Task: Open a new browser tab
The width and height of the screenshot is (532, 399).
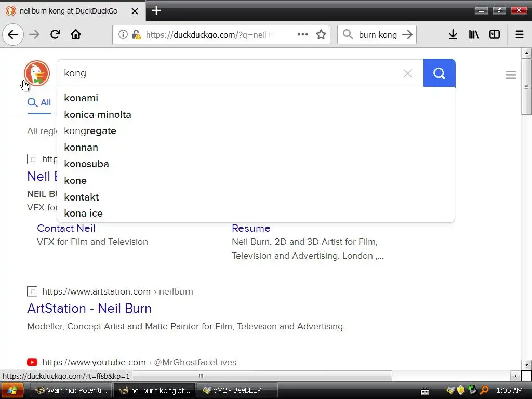Action: click(x=156, y=10)
